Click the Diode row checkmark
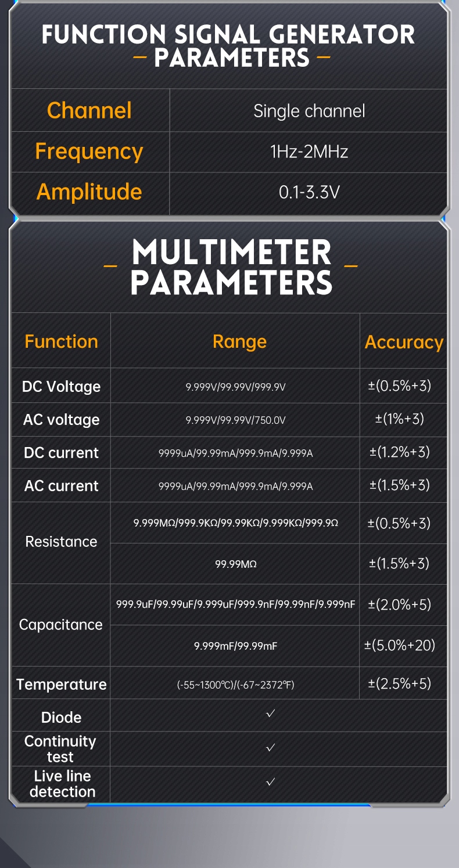This screenshot has width=459, height=868. click(270, 714)
